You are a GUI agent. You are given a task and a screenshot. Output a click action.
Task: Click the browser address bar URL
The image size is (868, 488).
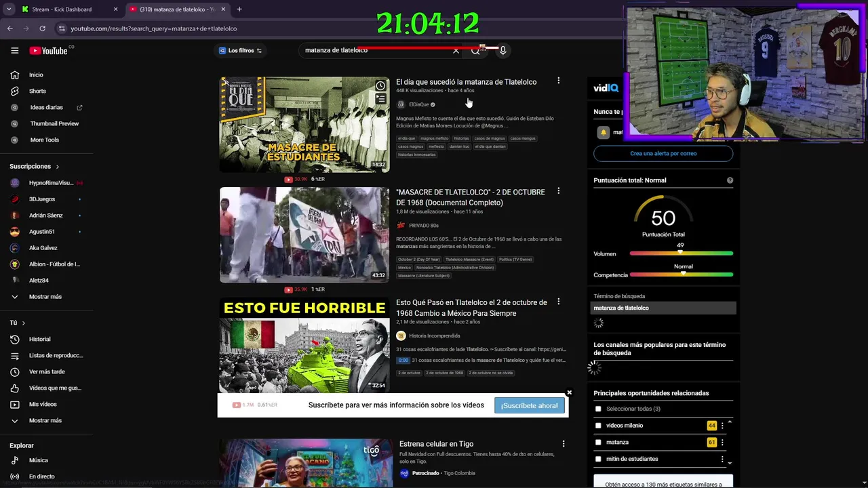click(x=154, y=28)
